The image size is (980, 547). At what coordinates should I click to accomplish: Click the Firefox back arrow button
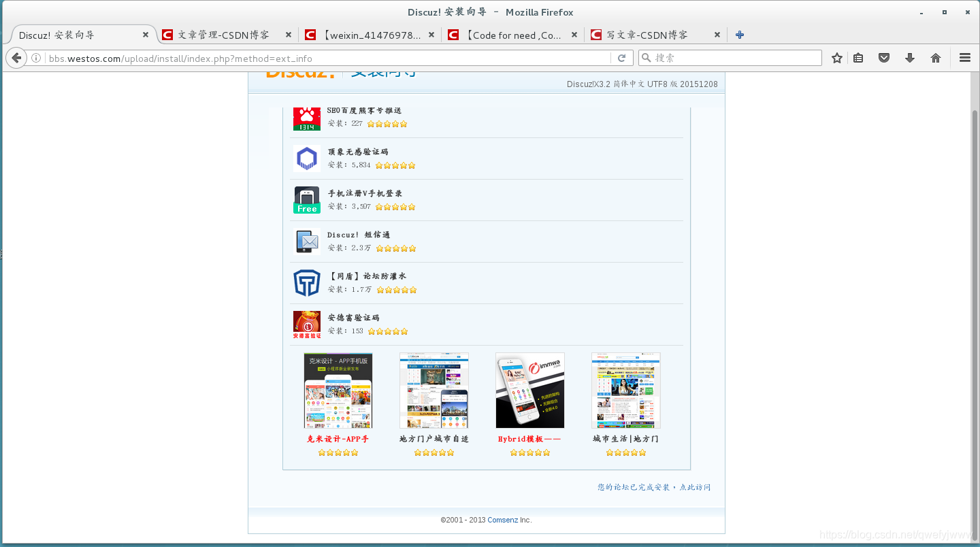click(17, 58)
